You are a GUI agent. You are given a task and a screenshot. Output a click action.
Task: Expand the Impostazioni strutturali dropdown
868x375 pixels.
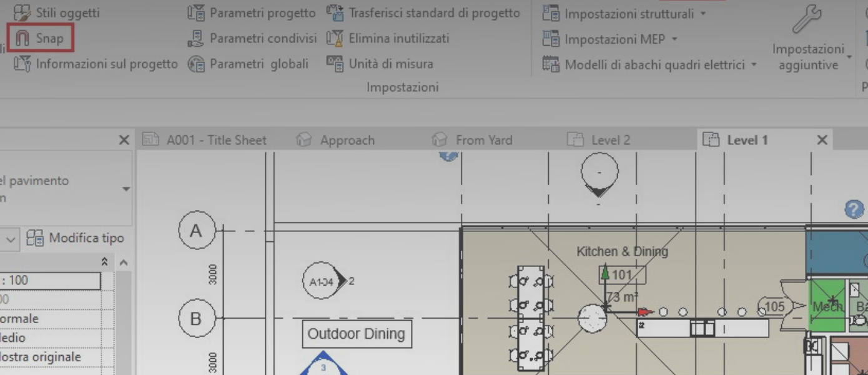[x=704, y=12]
